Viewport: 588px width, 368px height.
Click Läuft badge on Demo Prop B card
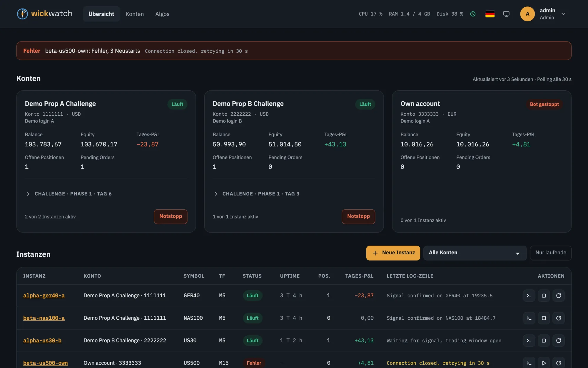(365, 104)
